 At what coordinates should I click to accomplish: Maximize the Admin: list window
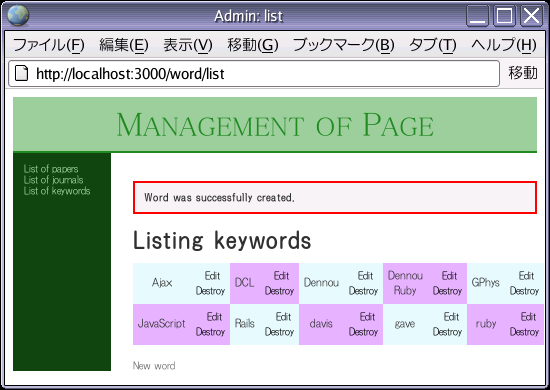click(504, 16)
